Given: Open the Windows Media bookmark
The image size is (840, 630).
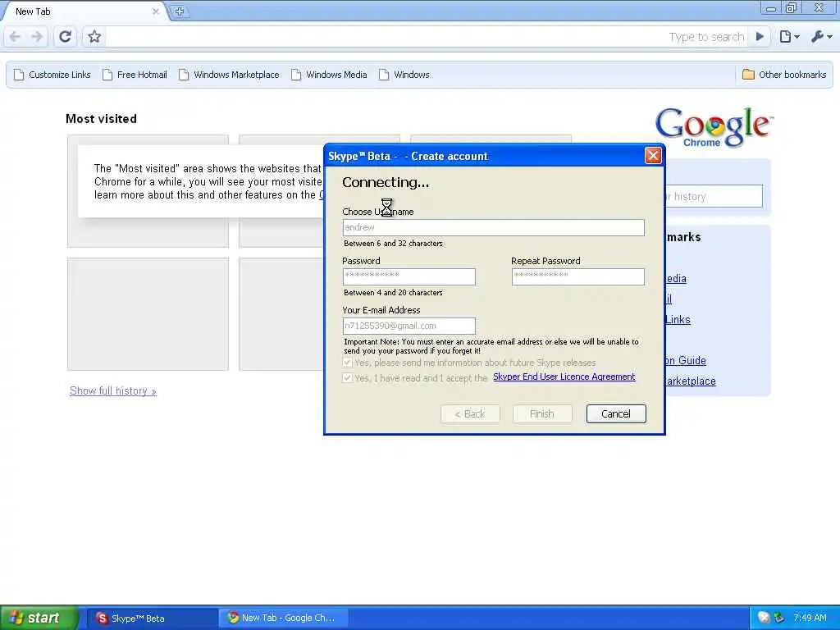Looking at the screenshot, I should tap(329, 75).
